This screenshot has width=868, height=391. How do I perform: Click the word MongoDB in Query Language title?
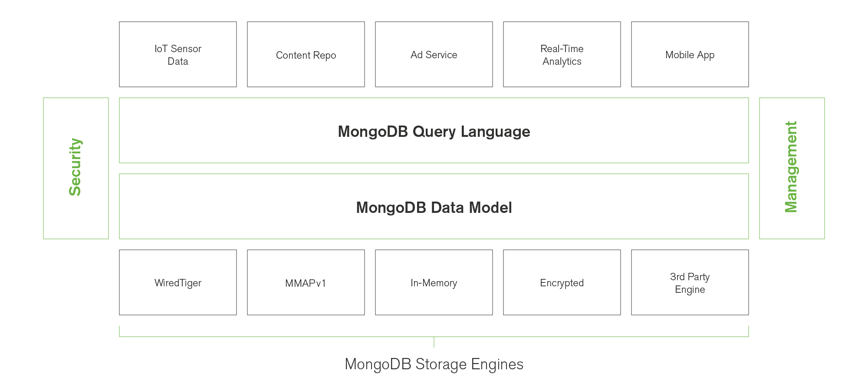coord(373,132)
